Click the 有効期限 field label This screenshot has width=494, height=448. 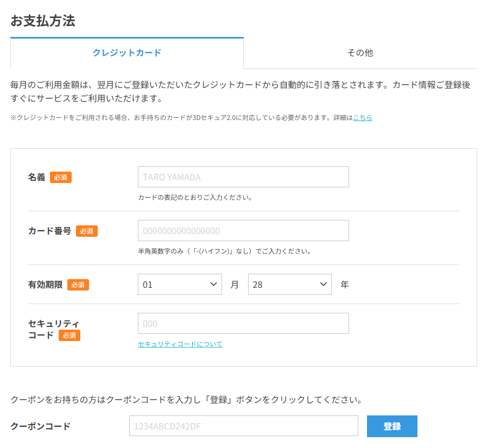point(46,285)
